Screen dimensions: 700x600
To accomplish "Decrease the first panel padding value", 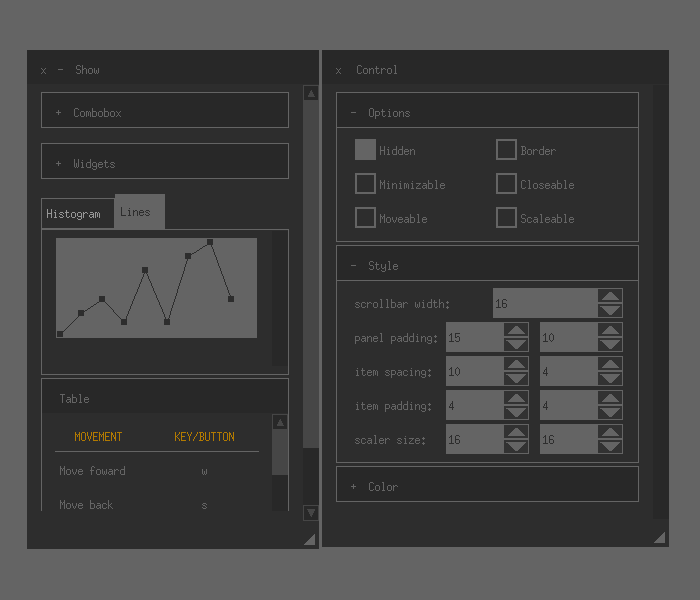I will click(516, 344).
